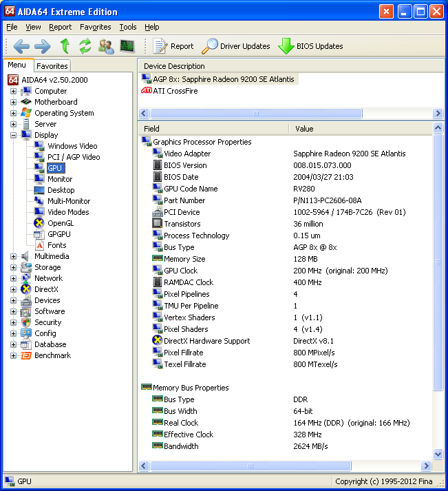Click the BIOS Updates green arrow
This screenshot has height=491, width=448.
click(286, 46)
